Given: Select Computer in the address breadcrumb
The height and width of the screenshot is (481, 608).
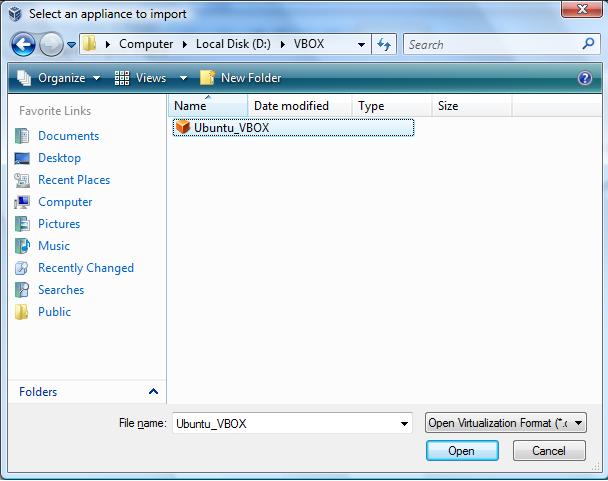Looking at the screenshot, I should click(x=146, y=44).
